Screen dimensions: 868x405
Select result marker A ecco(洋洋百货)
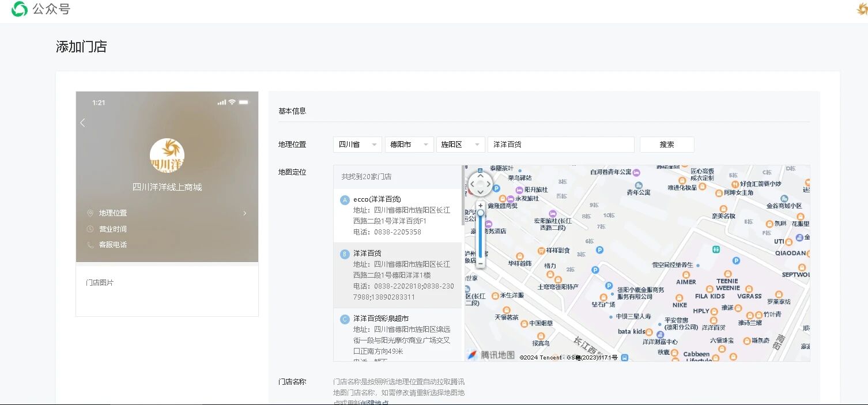coord(345,200)
